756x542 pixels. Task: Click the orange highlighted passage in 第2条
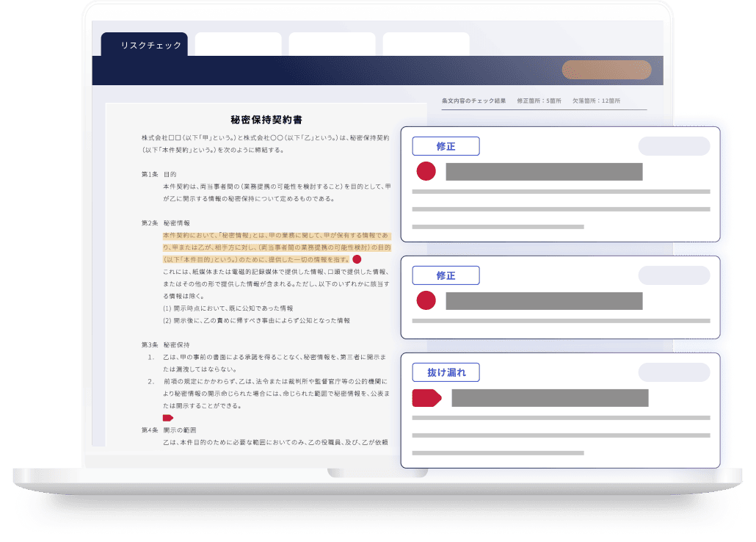point(276,247)
